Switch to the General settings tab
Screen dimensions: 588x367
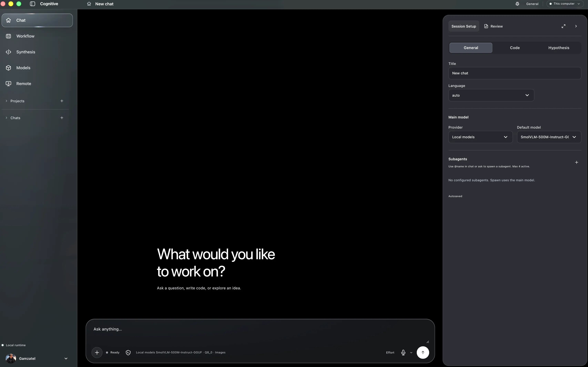[x=471, y=48]
